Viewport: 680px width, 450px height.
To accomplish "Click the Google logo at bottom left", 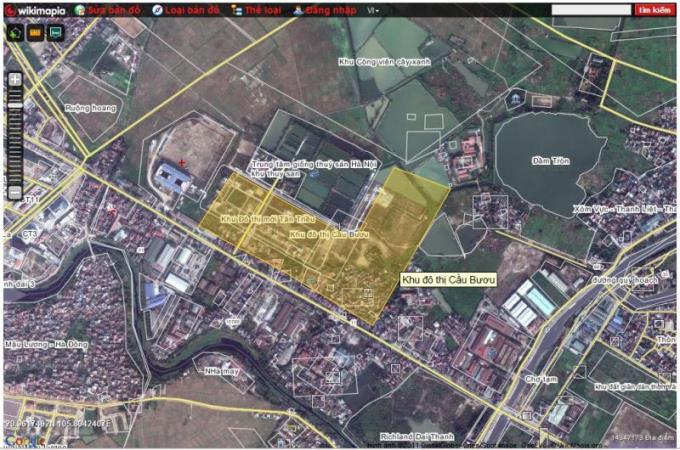I will pos(22,441).
